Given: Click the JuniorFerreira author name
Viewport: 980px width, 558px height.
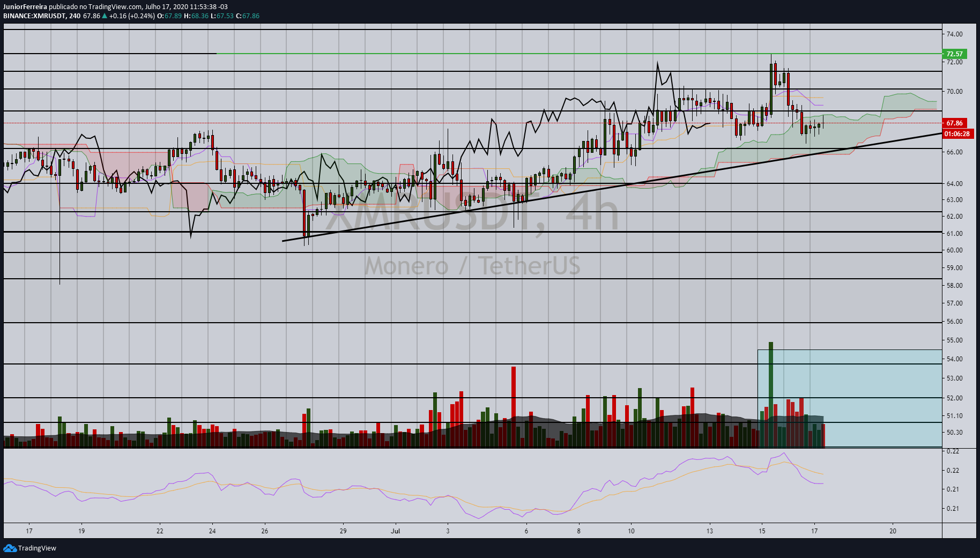Looking at the screenshot, I should 25,7.
